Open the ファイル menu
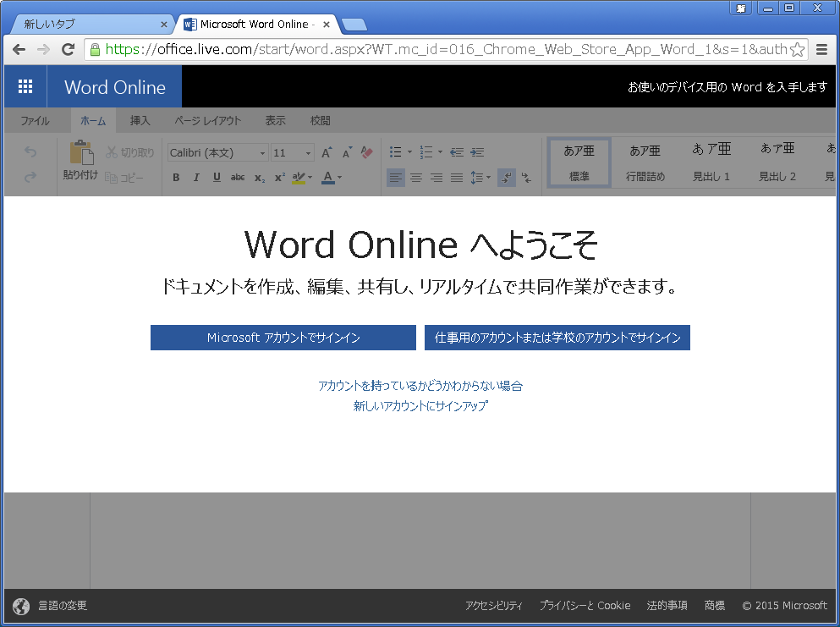Image resolution: width=840 pixels, height=627 pixels. pyautogui.click(x=35, y=120)
